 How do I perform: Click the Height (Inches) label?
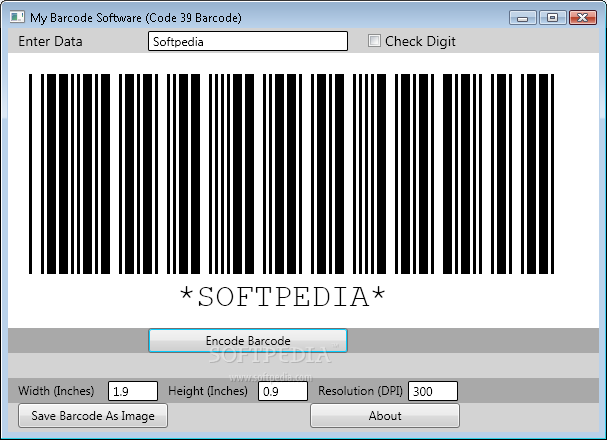pos(208,391)
